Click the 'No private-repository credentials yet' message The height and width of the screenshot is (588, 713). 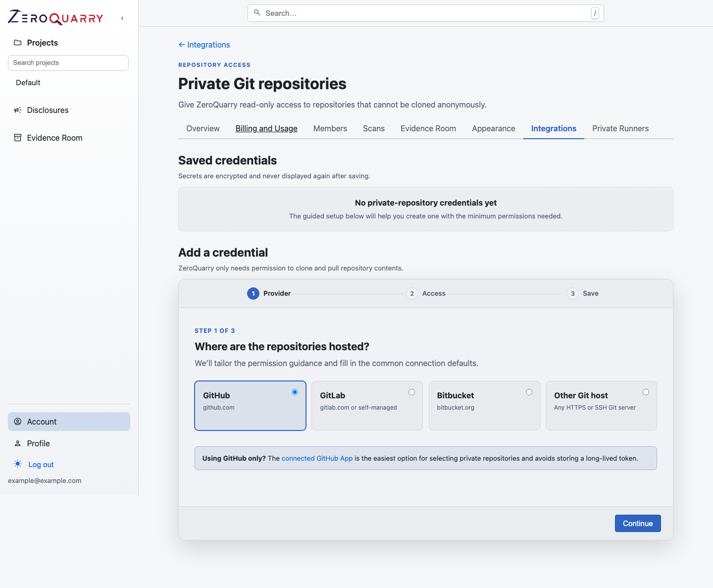[x=426, y=203]
